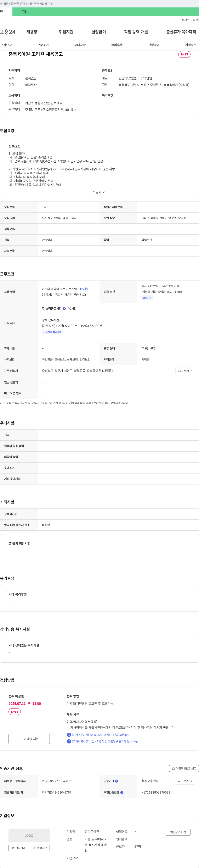199x868 pixels.
Task: Click the 이메일 지원 button
Action: coord(29,739)
